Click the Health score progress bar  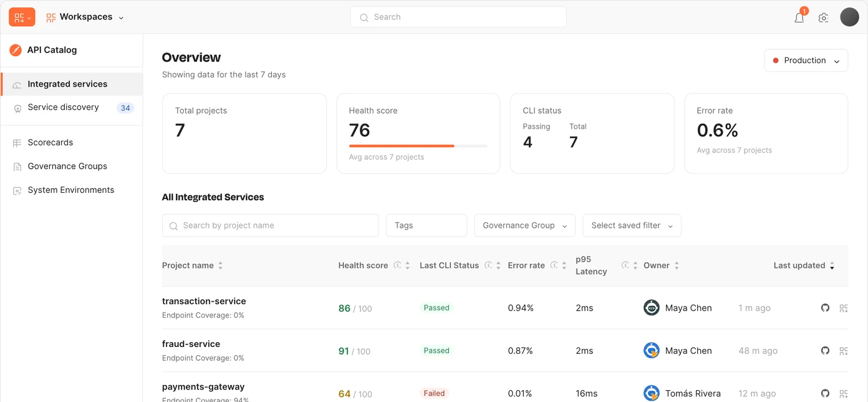click(x=418, y=145)
